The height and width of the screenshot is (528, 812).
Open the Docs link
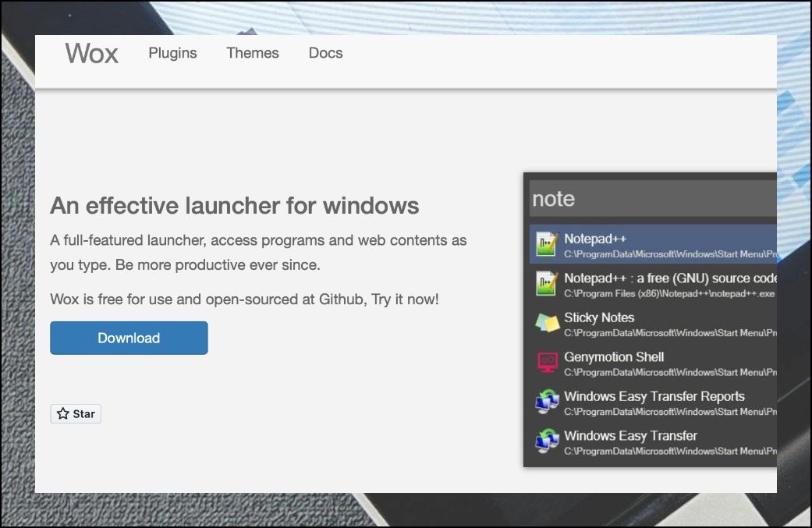pos(326,53)
